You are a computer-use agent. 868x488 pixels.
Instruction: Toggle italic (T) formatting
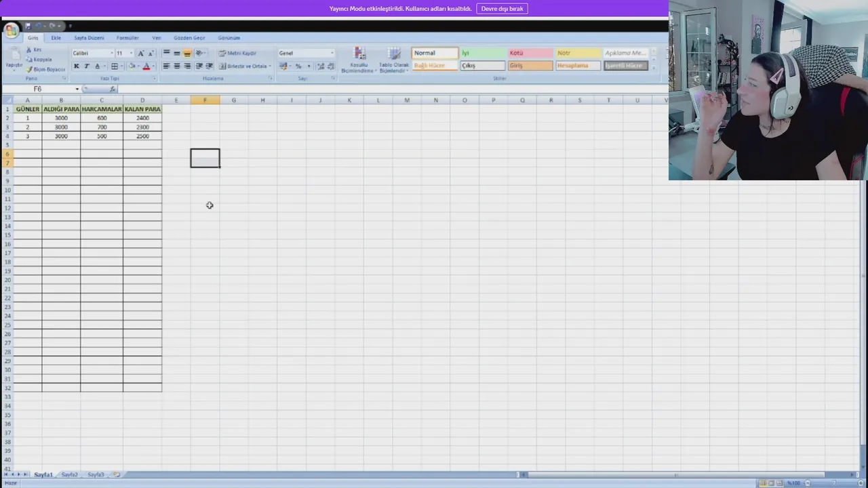tap(87, 66)
